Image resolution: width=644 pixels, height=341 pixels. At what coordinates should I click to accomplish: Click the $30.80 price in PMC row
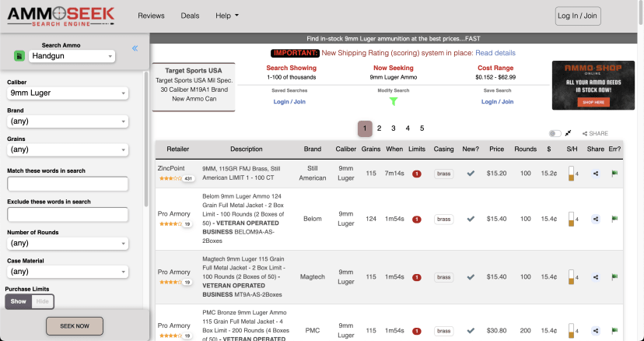[496, 331]
